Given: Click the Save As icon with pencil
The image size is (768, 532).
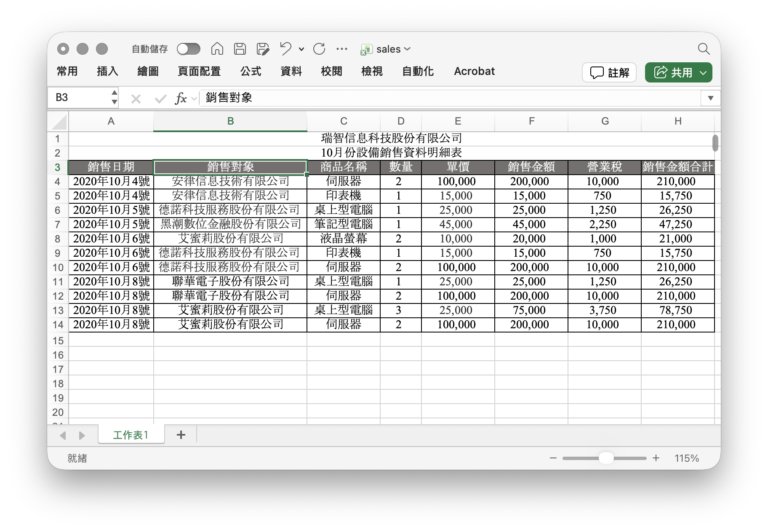Looking at the screenshot, I should [263, 49].
